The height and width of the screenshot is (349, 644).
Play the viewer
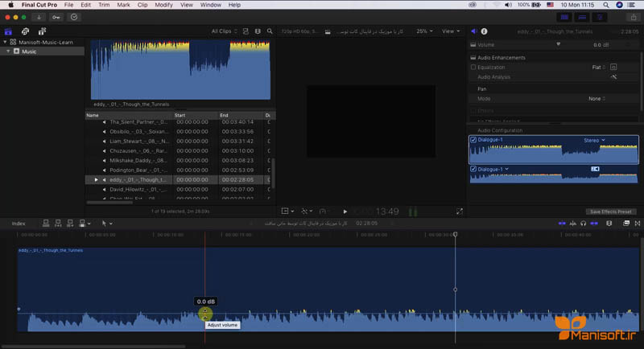[345, 211]
